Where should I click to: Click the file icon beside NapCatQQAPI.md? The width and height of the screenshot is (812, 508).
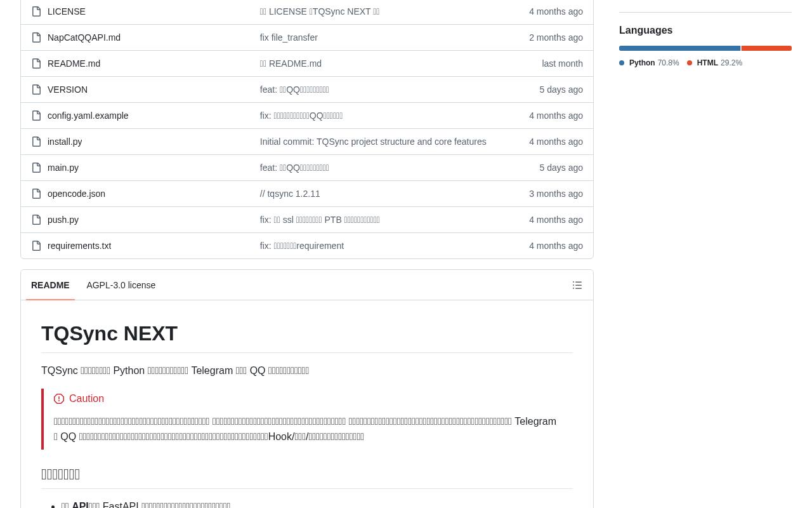click(x=36, y=37)
